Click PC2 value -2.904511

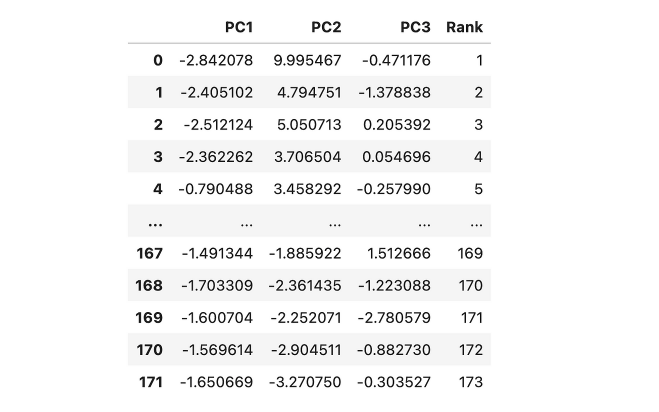pos(306,350)
